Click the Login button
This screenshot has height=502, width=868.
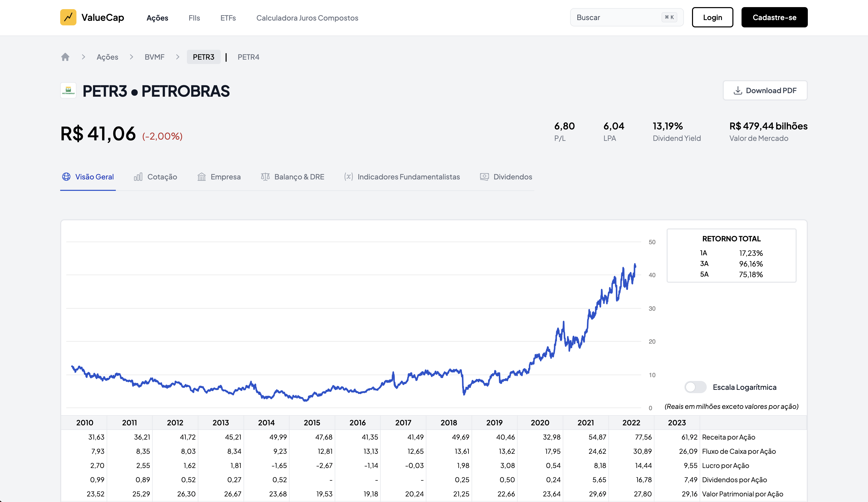(712, 17)
